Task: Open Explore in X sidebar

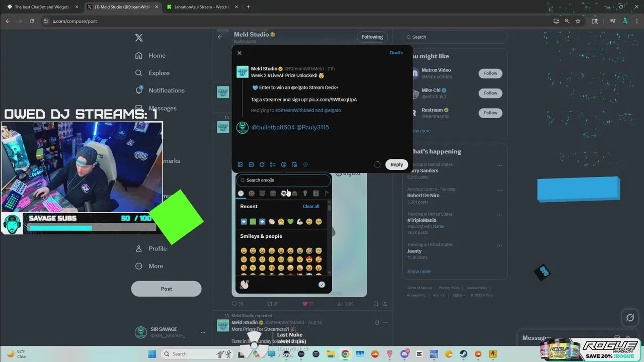Action: [152, 73]
